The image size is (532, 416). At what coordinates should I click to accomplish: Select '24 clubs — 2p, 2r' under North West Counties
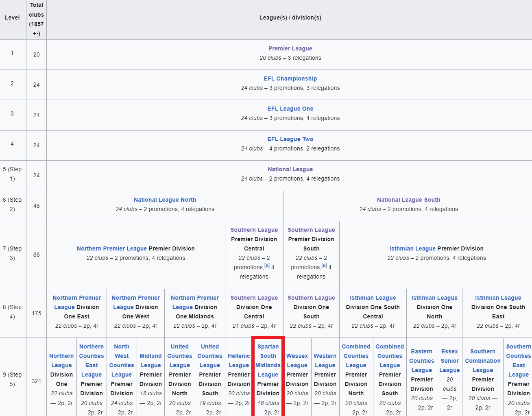[122, 408]
